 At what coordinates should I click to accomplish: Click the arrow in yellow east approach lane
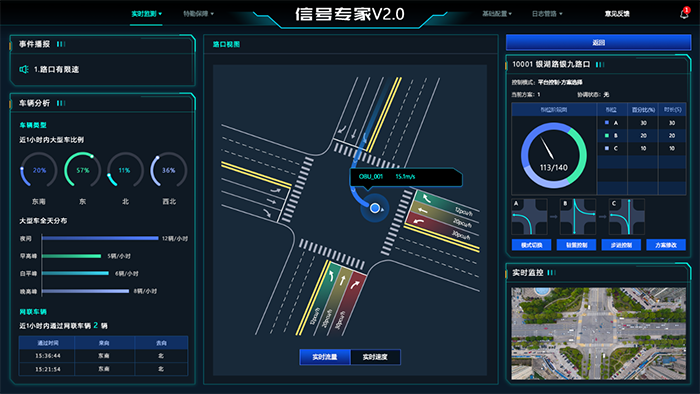point(422,210)
